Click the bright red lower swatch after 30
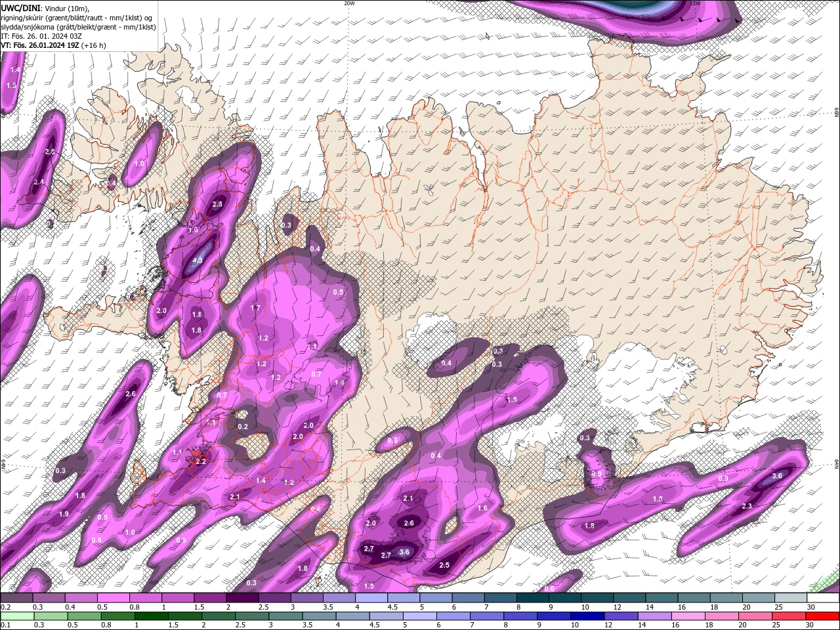Viewport: 840px width, 630px height. point(822,616)
